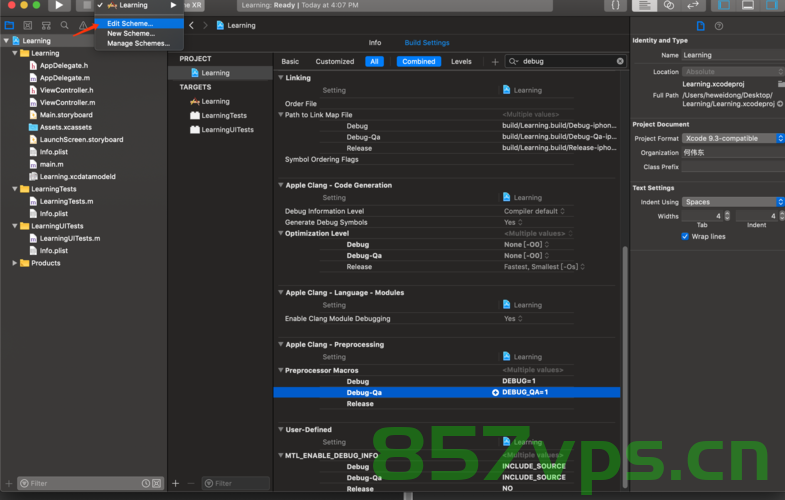Open Main.storyboard file
The width and height of the screenshot is (785, 500).
point(66,115)
